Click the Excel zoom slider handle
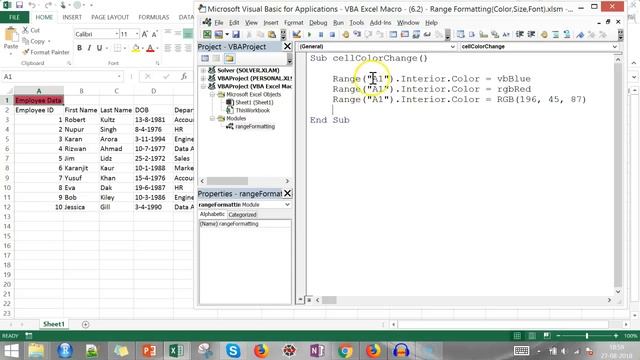The height and width of the screenshot is (360, 640). 587,336
